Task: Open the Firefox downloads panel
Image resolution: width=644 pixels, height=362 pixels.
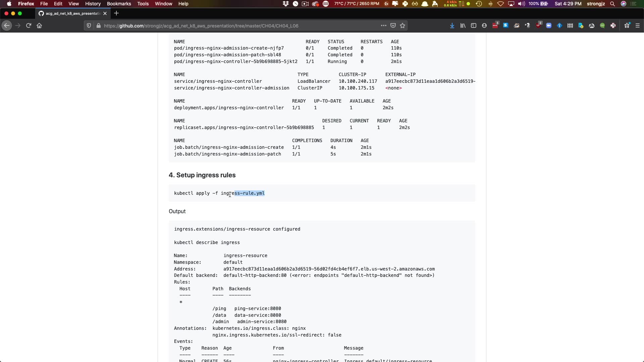Action: pyautogui.click(x=452, y=25)
